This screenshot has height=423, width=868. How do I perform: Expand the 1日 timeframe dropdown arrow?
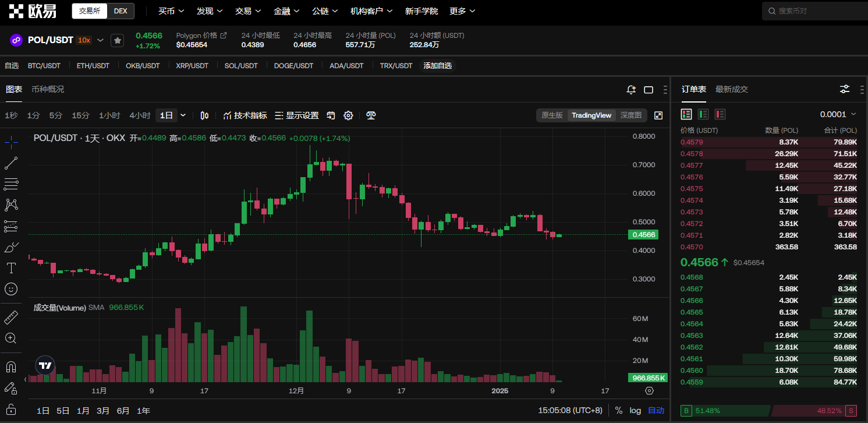(183, 115)
